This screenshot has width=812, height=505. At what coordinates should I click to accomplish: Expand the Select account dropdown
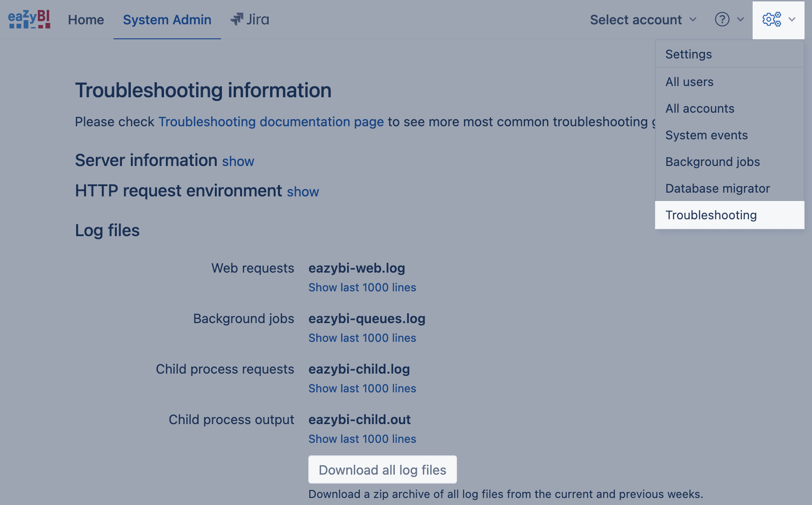coord(643,20)
